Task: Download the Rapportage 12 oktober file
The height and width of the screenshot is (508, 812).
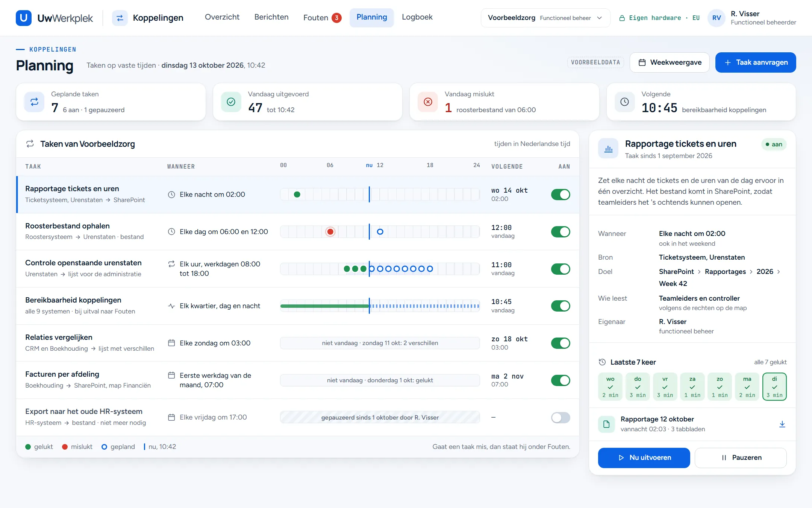Action: coord(782,424)
